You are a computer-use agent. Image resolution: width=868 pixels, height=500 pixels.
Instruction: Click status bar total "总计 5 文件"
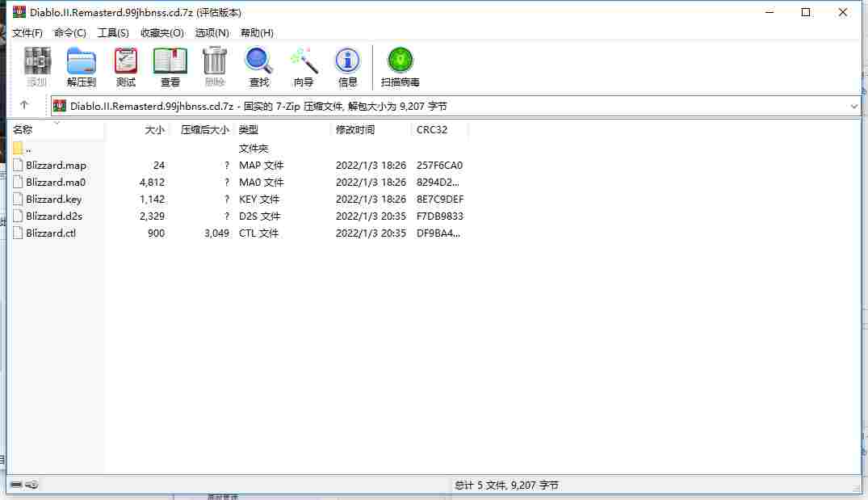point(480,485)
